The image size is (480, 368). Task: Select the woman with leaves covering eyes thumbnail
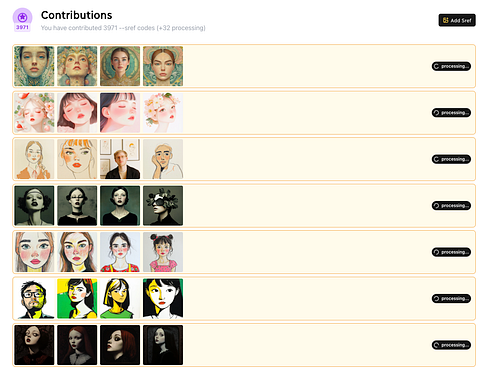[163, 206]
